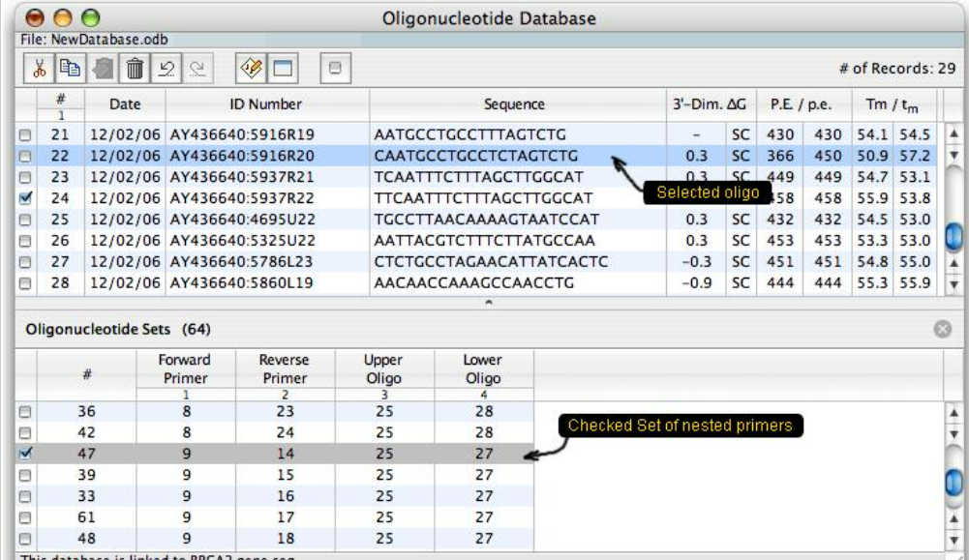This screenshot has width=969, height=560.
Task: Click the oligo table scrollbar thumb
Action: pyautogui.click(x=954, y=236)
